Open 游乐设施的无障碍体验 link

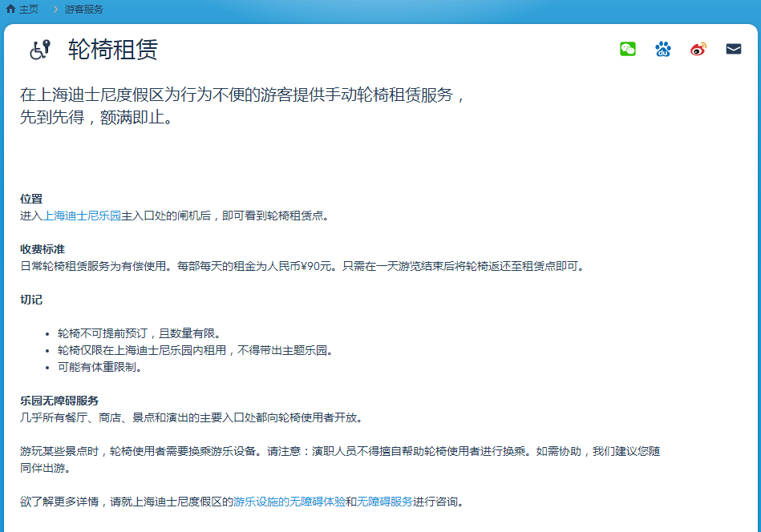(289, 502)
